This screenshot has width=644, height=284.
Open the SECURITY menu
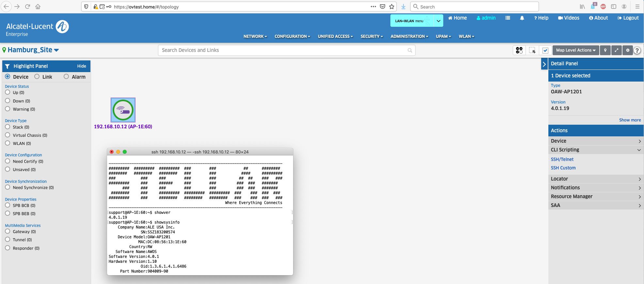click(371, 37)
